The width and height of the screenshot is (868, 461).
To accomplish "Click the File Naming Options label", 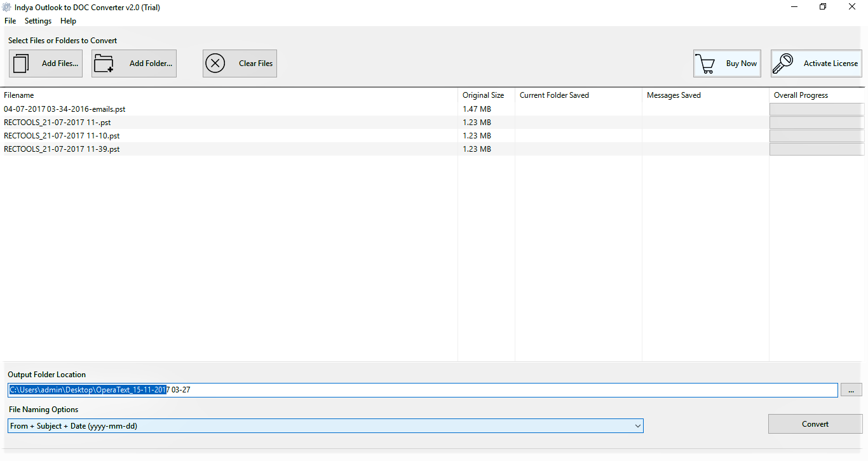I will 44,410.
